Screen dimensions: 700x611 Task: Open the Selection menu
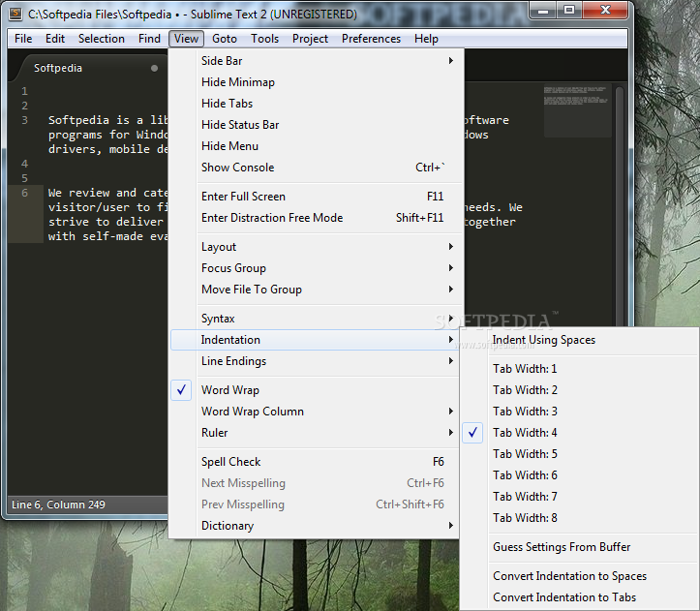[102, 39]
